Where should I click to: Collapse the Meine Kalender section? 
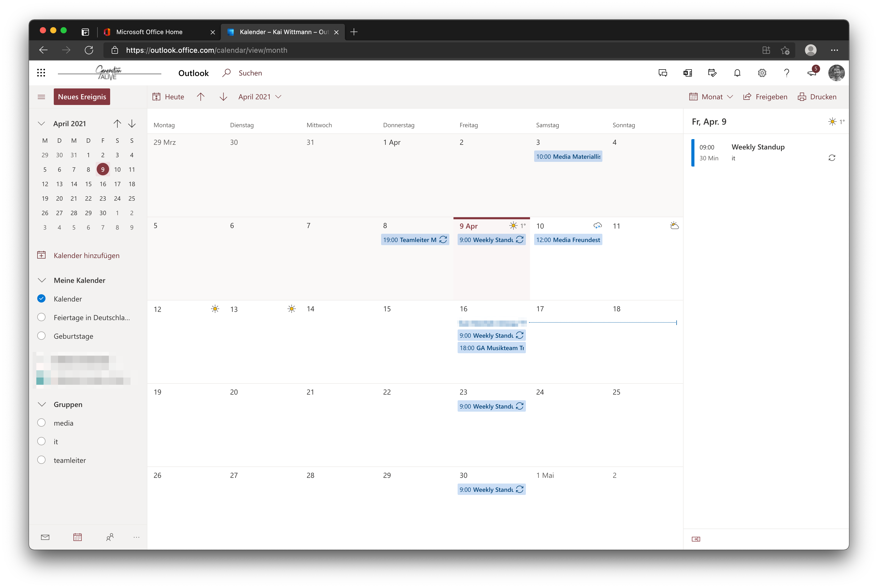(x=42, y=280)
